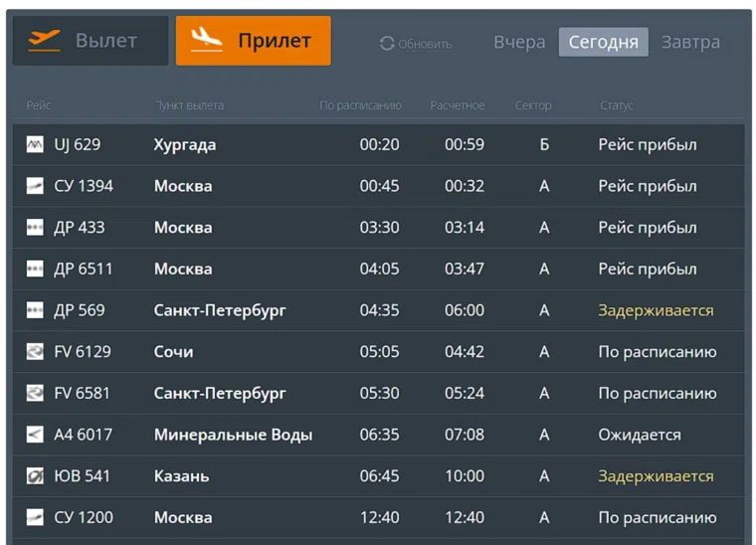Select the Прилет arrivals tab
Image resolution: width=756 pixels, height=545 pixels.
[x=253, y=41]
